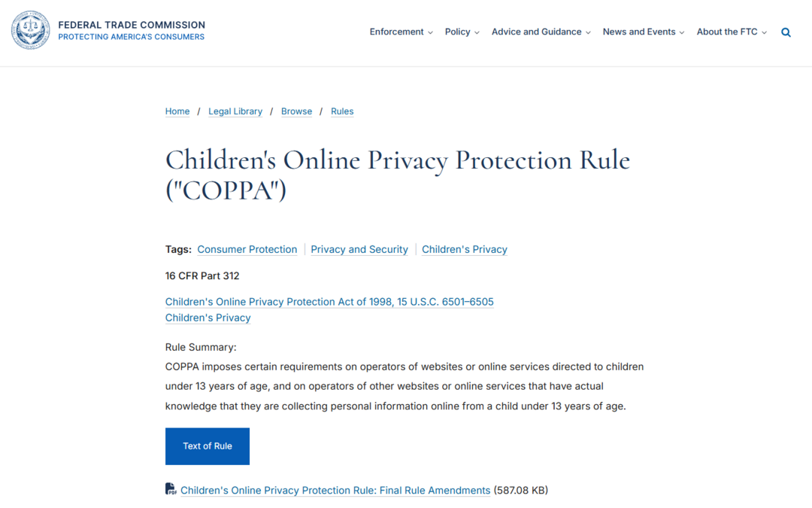
Task: Select the Browse breadcrumb link
Action: click(296, 111)
